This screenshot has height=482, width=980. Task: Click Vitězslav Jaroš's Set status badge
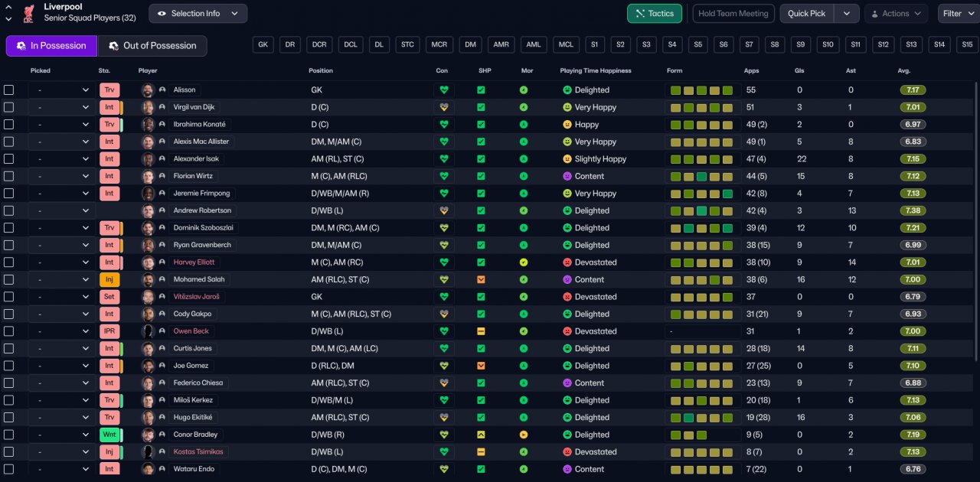pyautogui.click(x=109, y=297)
